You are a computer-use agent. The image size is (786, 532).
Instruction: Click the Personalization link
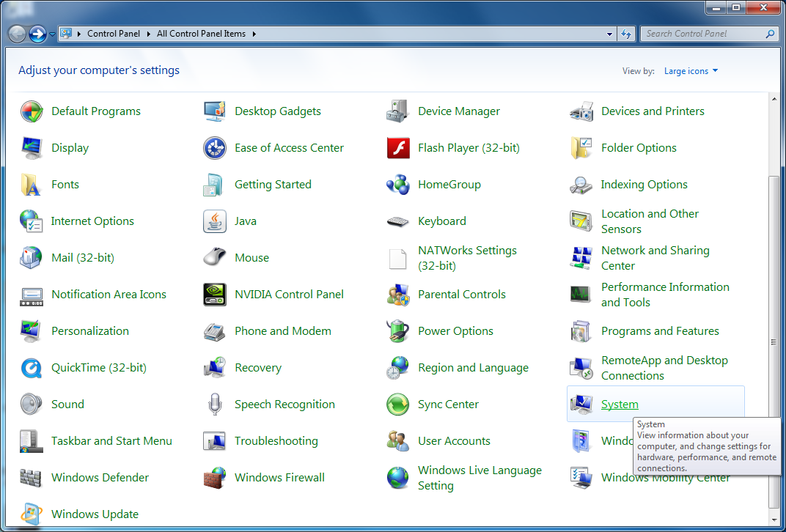click(90, 330)
